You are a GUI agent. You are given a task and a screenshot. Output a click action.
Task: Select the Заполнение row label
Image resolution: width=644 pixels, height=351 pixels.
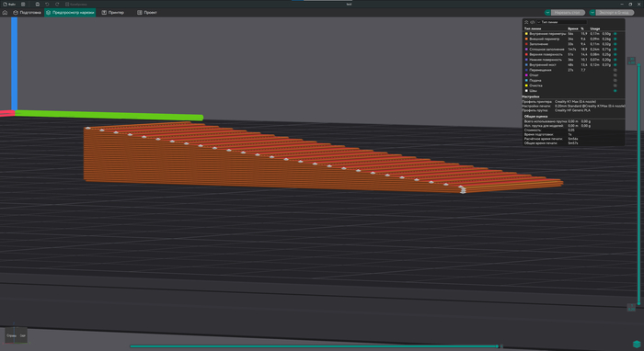tap(538, 44)
